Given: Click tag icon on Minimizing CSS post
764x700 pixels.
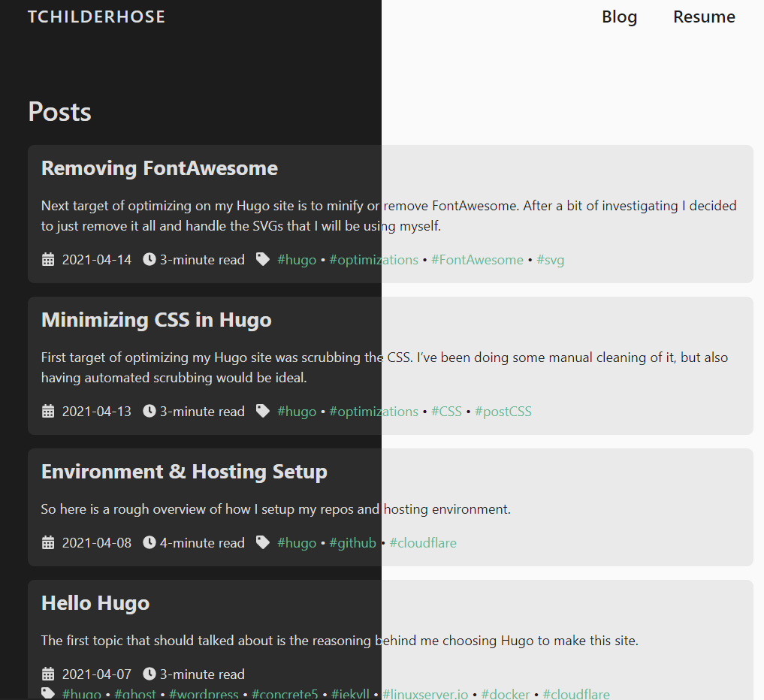Looking at the screenshot, I should coord(262,411).
